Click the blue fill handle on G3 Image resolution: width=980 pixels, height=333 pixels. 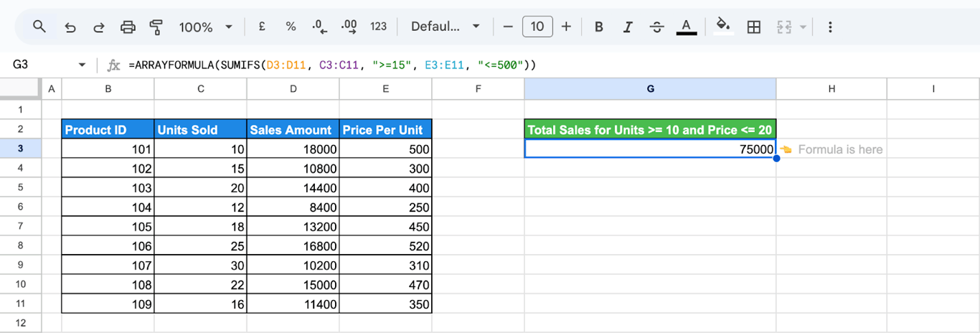pos(776,158)
